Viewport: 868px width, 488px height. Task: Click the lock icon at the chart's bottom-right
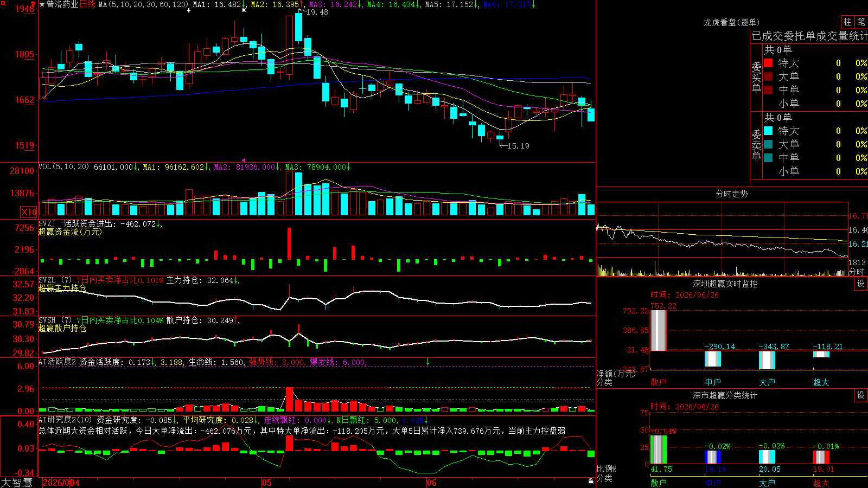[x=591, y=481]
